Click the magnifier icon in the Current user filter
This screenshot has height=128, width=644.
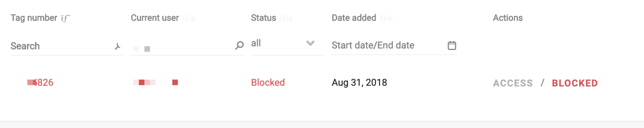(239, 45)
